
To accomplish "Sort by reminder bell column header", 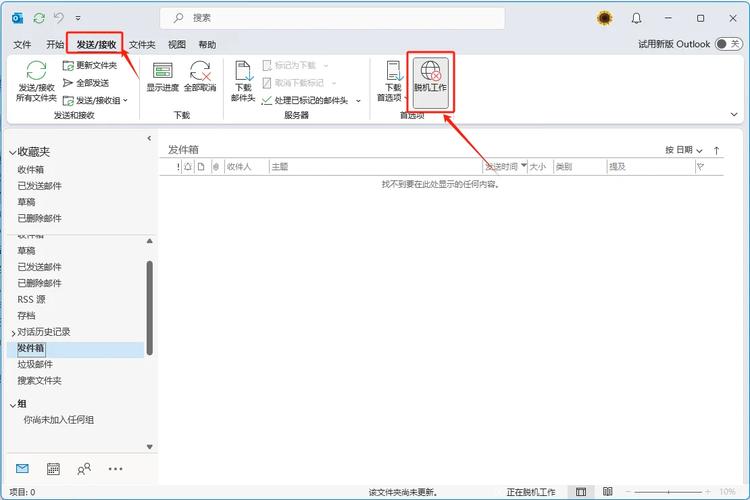I will click(188, 167).
